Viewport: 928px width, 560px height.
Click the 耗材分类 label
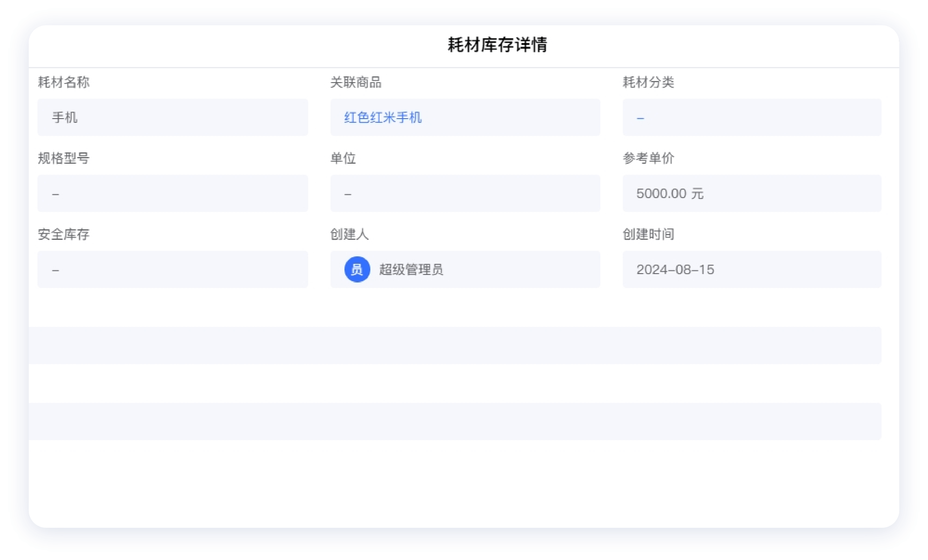648,82
